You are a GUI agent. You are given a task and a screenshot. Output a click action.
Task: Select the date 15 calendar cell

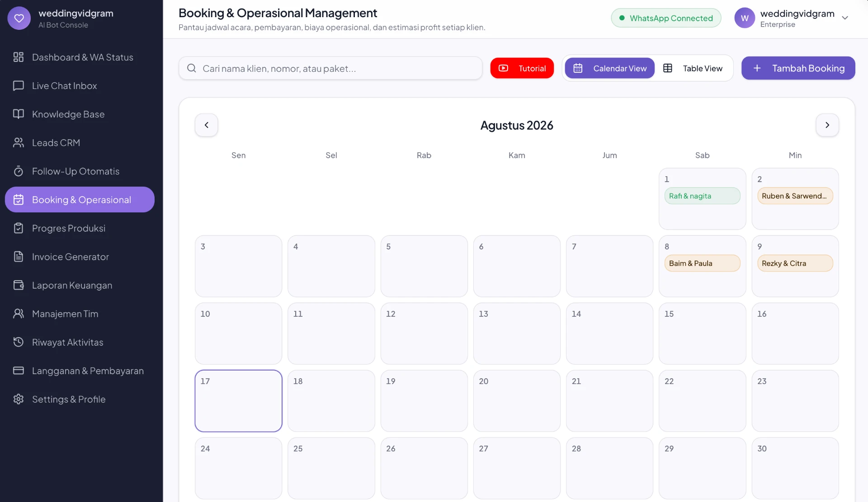click(x=702, y=333)
